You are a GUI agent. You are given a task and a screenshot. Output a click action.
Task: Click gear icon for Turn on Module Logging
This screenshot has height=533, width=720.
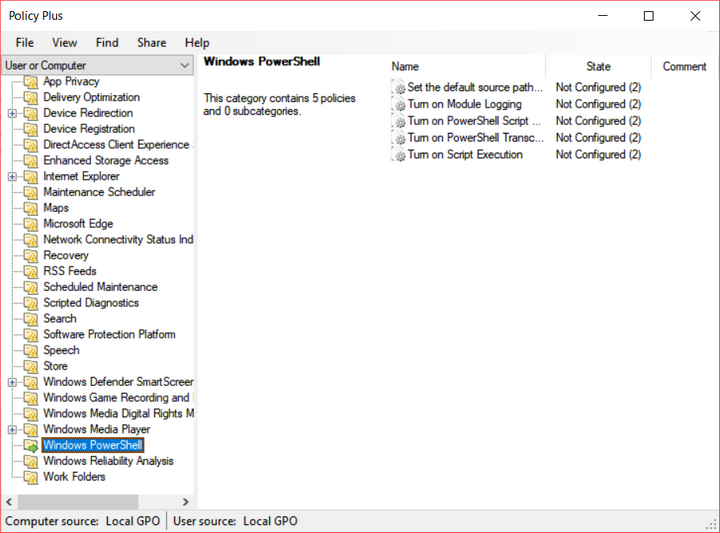399,105
